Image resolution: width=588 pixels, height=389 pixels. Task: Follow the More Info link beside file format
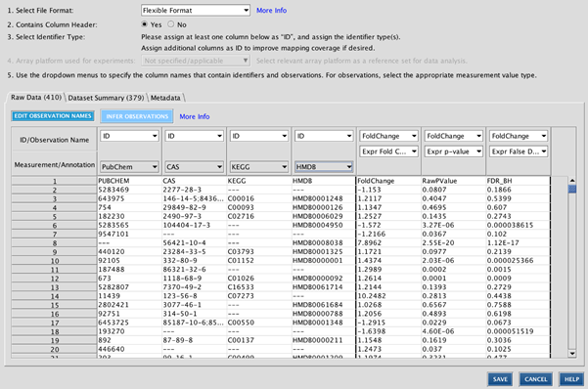pyautogui.click(x=272, y=11)
